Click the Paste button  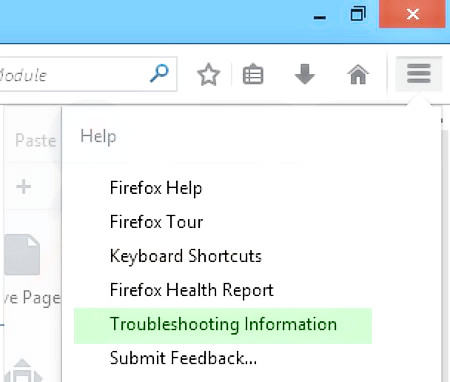click(36, 140)
